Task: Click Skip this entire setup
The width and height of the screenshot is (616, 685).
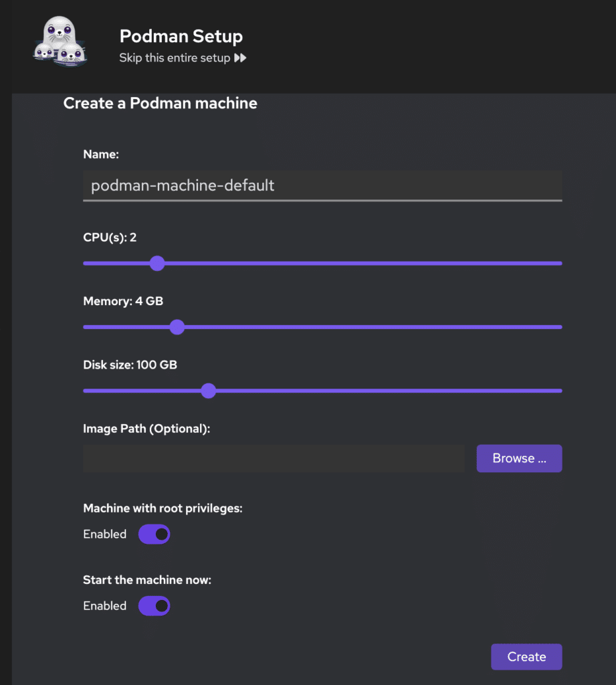Action: [176, 58]
